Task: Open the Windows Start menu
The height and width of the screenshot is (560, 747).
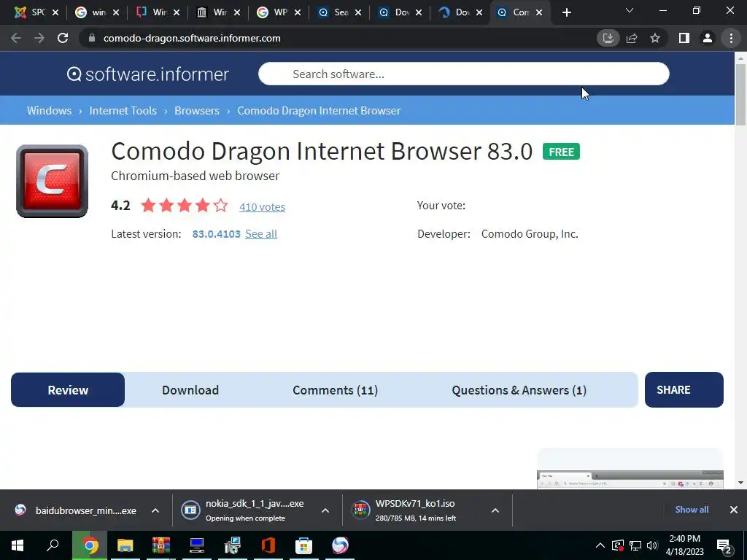Action: (18, 545)
